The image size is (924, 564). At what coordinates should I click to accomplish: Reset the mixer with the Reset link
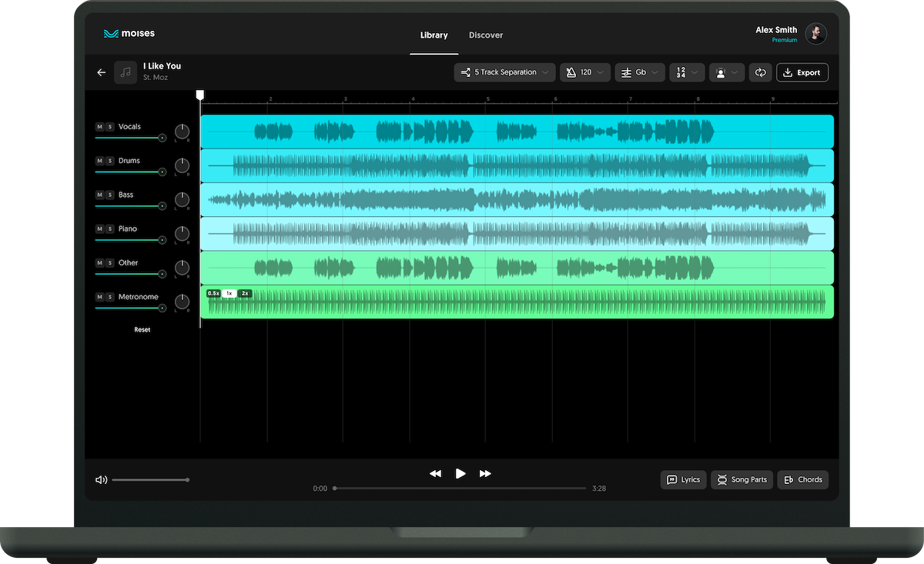click(x=142, y=329)
